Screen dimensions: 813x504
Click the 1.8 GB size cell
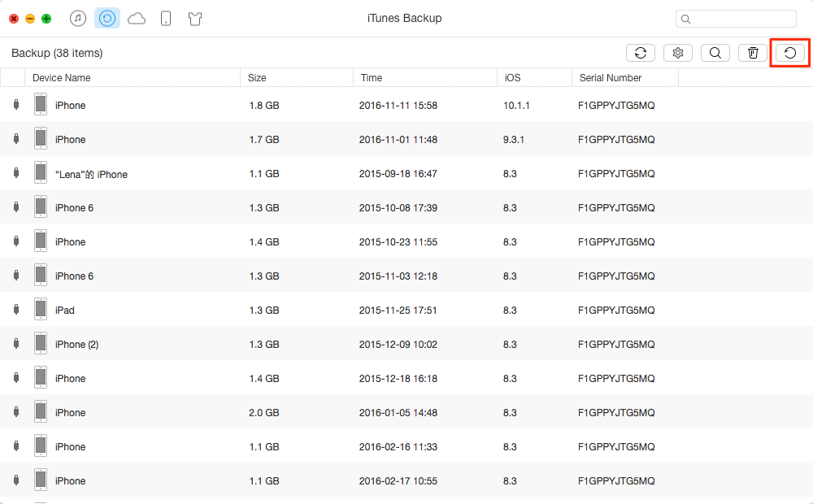click(264, 105)
